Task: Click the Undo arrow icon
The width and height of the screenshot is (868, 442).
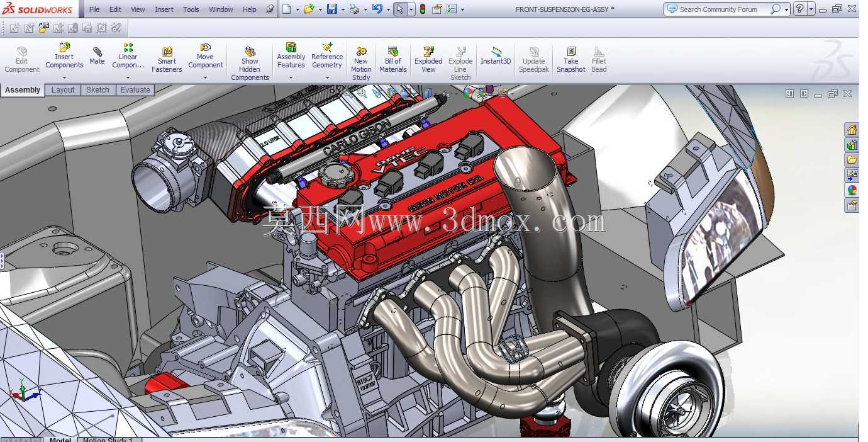Action: coord(377,9)
